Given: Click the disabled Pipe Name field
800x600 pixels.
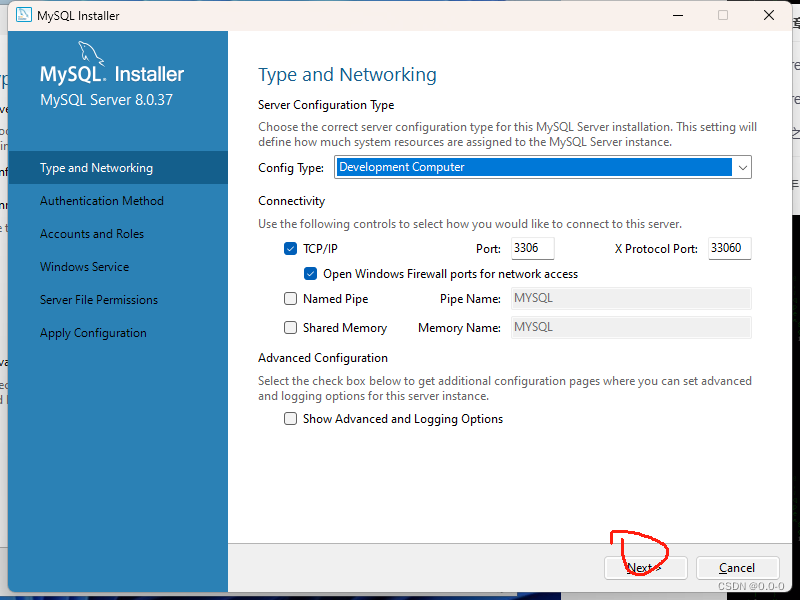Looking at the screenshot, I should tap(631, 298).
